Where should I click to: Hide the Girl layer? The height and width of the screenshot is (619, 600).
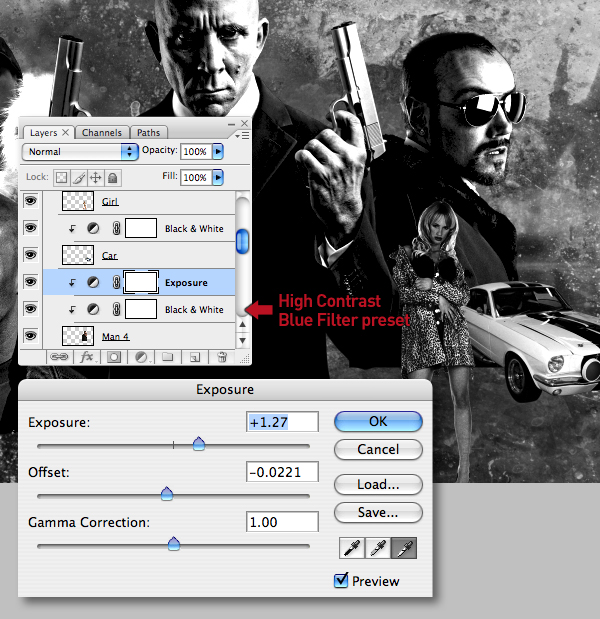pyautogui.click(x=30, y=201)
